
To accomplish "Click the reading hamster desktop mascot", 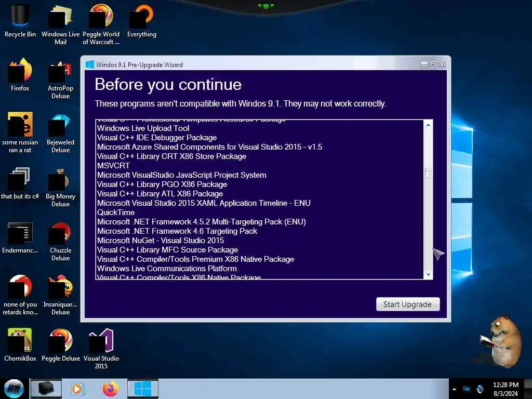I will [x=500, y=341].
